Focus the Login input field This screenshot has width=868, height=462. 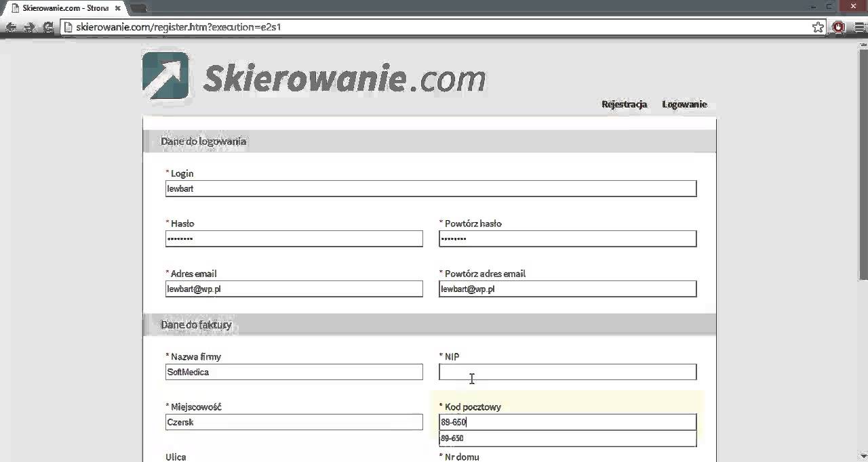pos(431,188)
